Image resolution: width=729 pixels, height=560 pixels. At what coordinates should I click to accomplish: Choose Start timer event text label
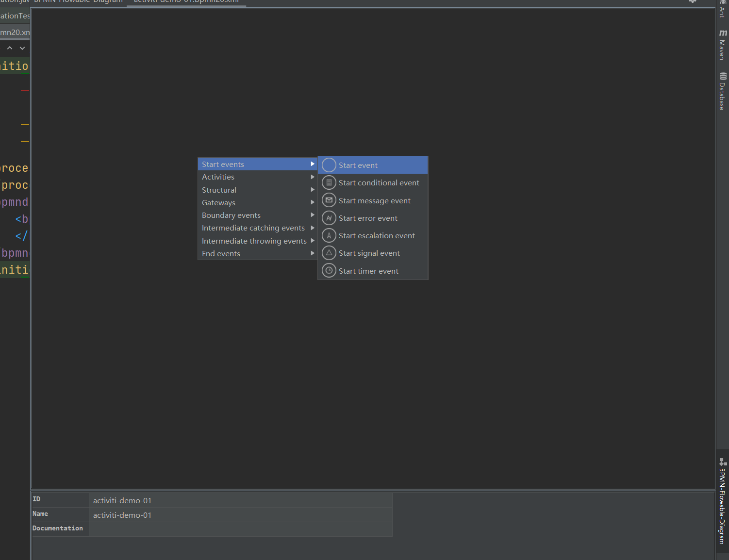[368, 271]
